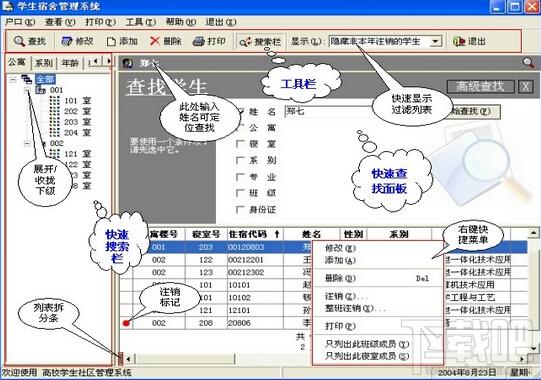
Task: Select room 203 室 in tree
Action: (77, 122)
